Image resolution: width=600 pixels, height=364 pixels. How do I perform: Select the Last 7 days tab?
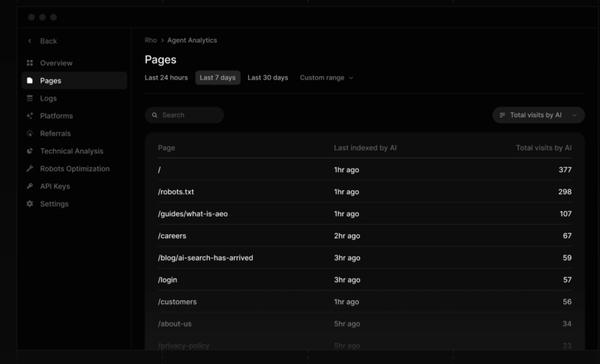(217, 78)
